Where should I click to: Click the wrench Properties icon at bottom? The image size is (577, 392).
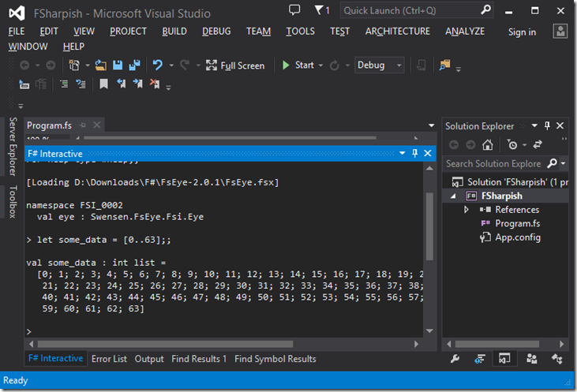pos(455,359)
